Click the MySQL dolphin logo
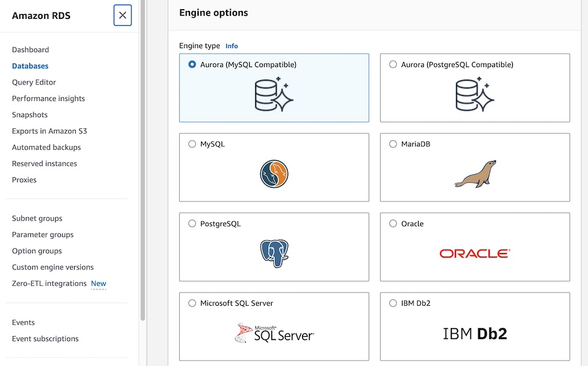 coord(274,174)
